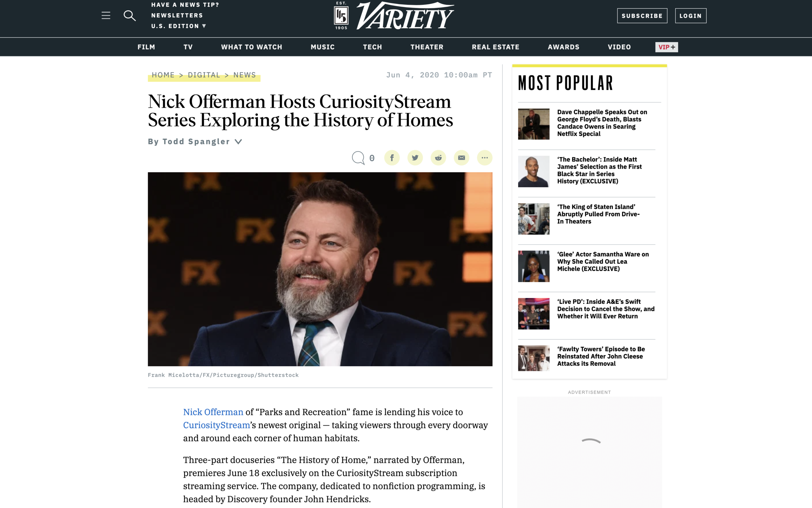Open the comments bubble icon
Viewport: 812px width, 508px height.
tap(358, 158)
